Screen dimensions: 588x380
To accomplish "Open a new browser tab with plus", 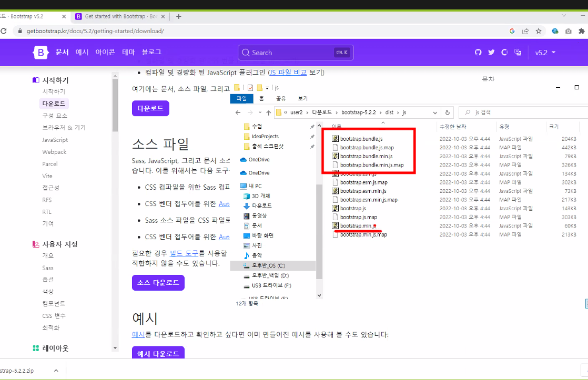I will coord(178,16).
